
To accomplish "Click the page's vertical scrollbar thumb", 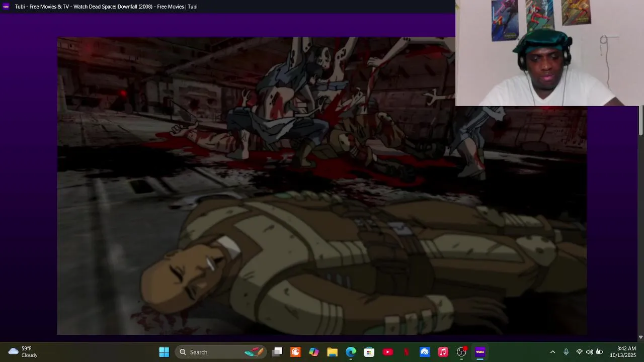I will click(640, 121).
